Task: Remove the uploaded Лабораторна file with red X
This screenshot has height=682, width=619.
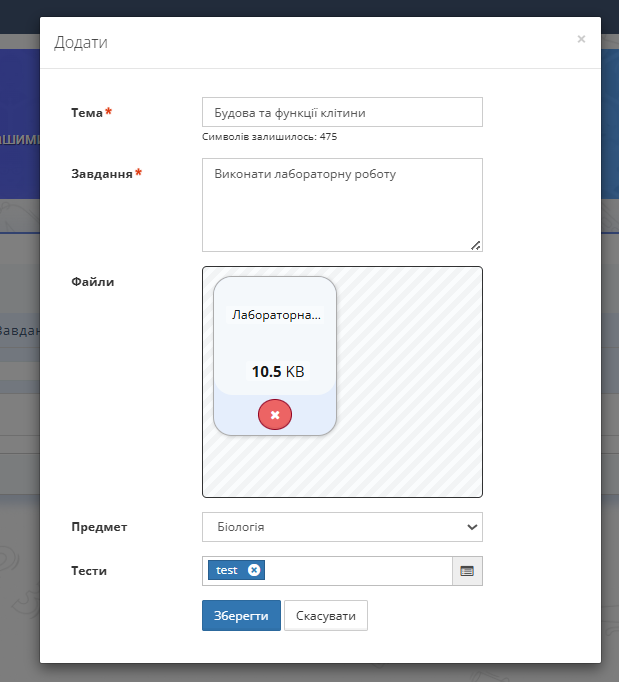Action: tap(275, 414)
